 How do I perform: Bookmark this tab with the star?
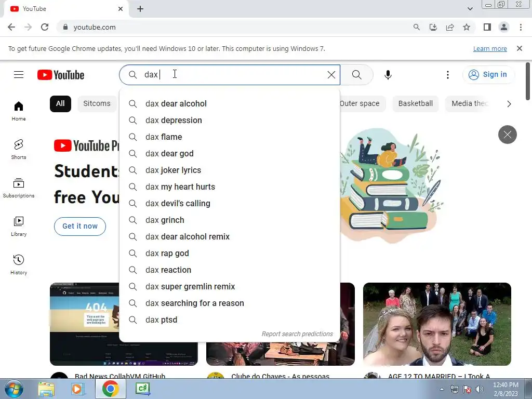pos(467,27)
